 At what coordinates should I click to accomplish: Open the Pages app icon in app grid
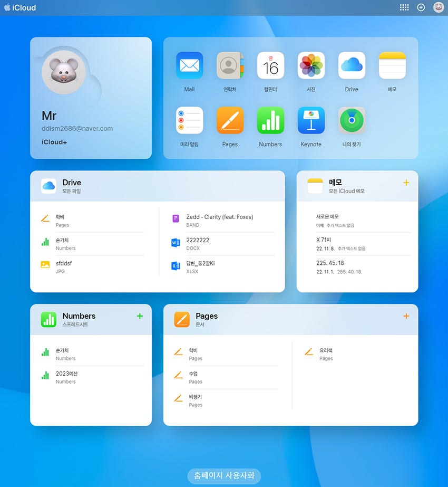[230, 120]
